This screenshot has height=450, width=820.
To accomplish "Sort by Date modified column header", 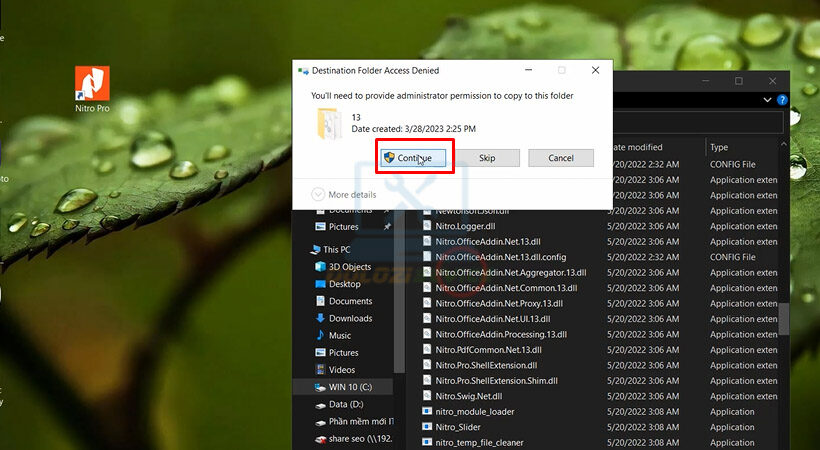I will (x=637, y=148).
